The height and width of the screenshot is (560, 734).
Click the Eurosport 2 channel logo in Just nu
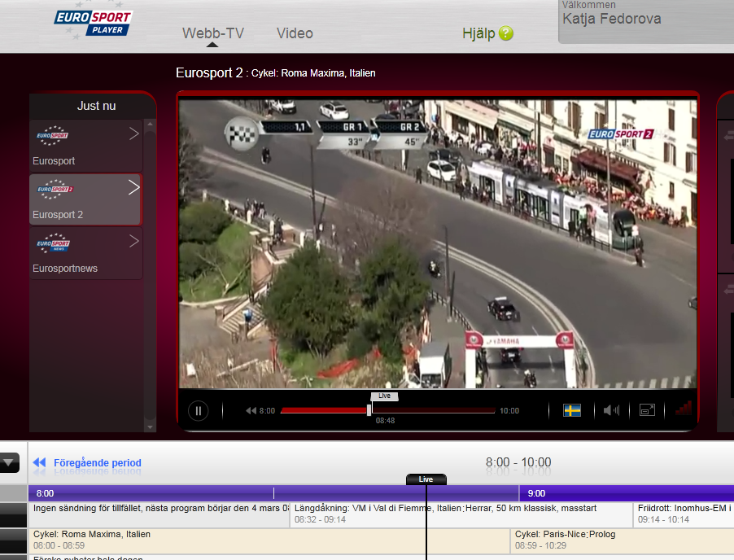[x=55, y=189]
